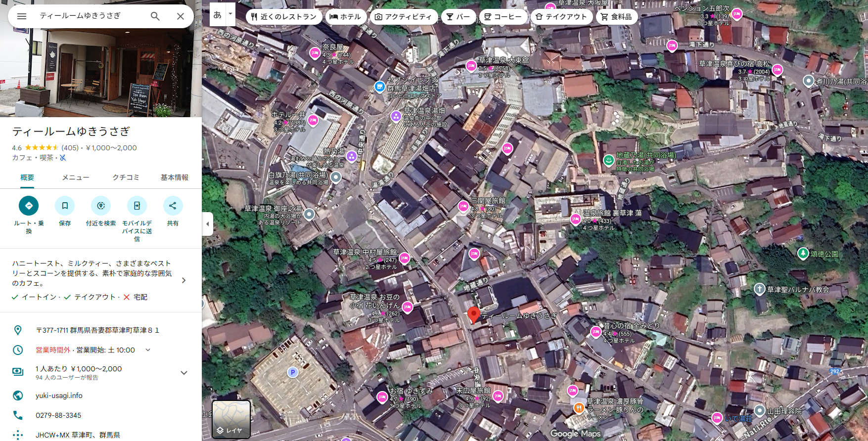
Task: Clear the search with X icon
Action: 181,16
